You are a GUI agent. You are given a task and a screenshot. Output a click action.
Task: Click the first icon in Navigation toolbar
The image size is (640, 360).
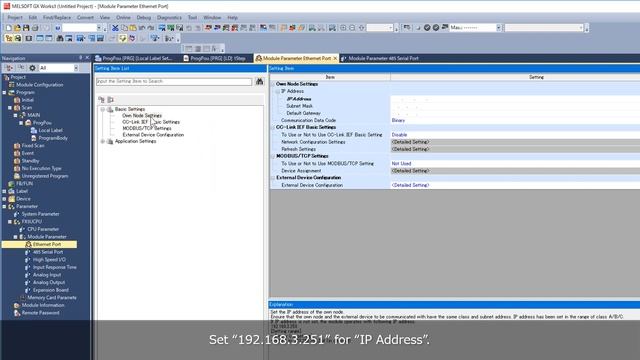[9, 68]
